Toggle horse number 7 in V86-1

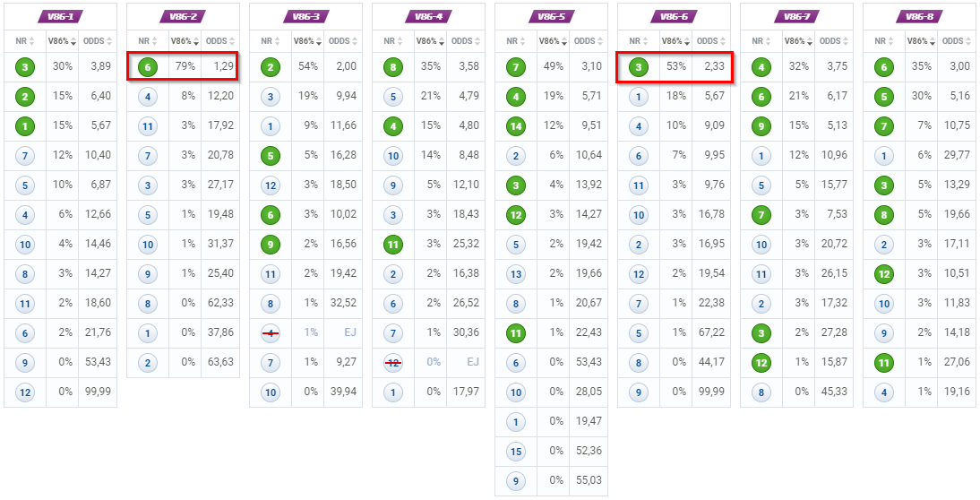(x=25, y=155)
